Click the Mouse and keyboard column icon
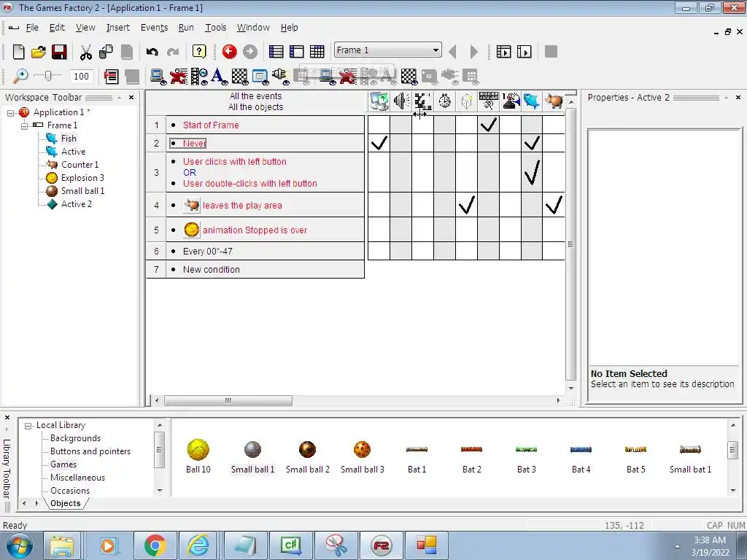Image resolution: width=747 pixels, height=560 pixels. click(488, 101)
